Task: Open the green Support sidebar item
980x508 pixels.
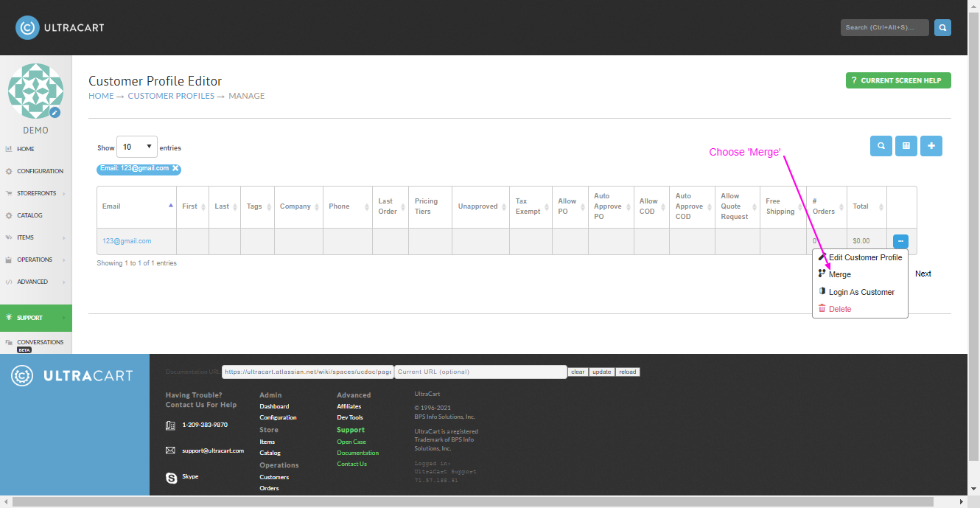Action: click(x=36, y=318)
